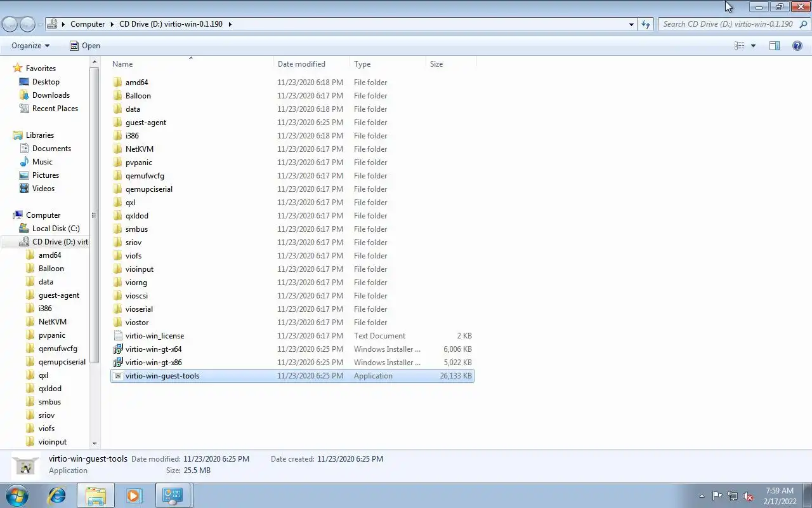Select the sriov folder row in file list

tap(292, 243)
